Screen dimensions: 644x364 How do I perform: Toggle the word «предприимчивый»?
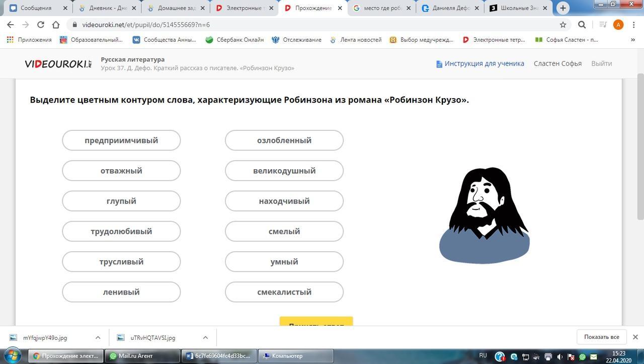[121, 140]
